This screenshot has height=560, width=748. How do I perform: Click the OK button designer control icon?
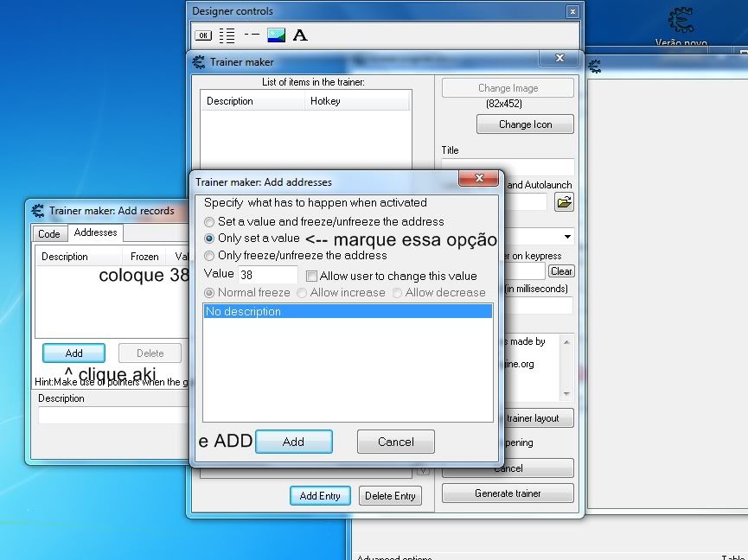point(202,35)
